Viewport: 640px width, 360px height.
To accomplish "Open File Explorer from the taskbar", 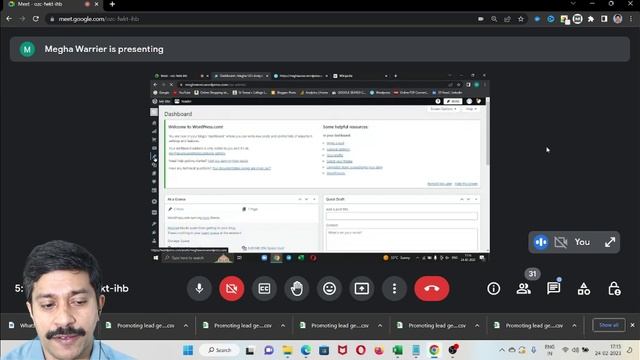I will [287, 350].
